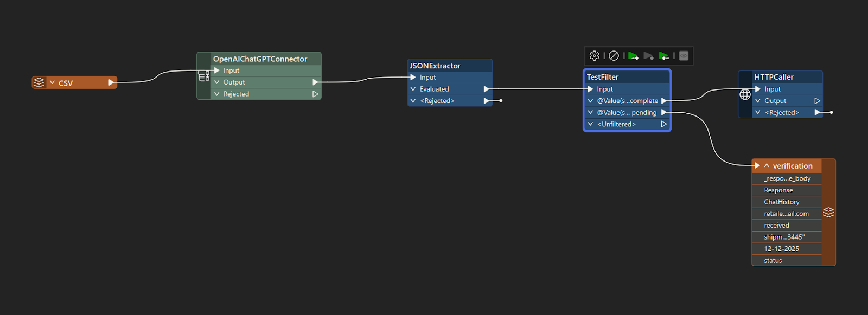Expand the TestFilter Unfiltered port chevron
The height and width of the screenshot is (315, 868).
tap(590, 124)
